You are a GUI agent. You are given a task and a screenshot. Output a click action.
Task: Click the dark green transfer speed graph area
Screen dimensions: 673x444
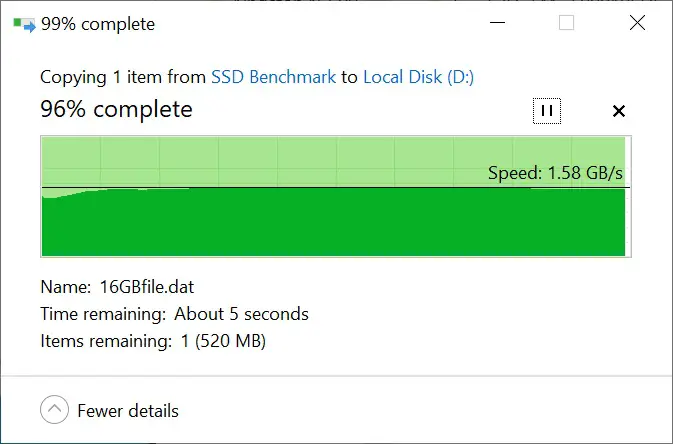click(x=333, y=222)
